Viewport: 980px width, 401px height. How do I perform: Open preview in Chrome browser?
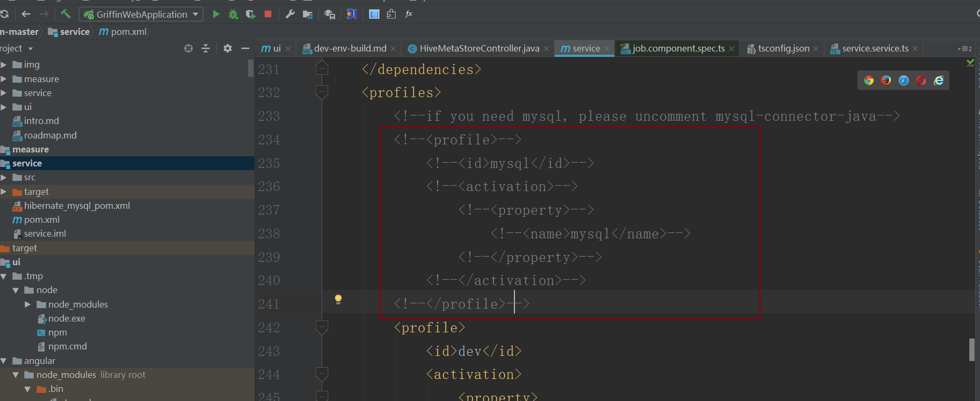869,81
